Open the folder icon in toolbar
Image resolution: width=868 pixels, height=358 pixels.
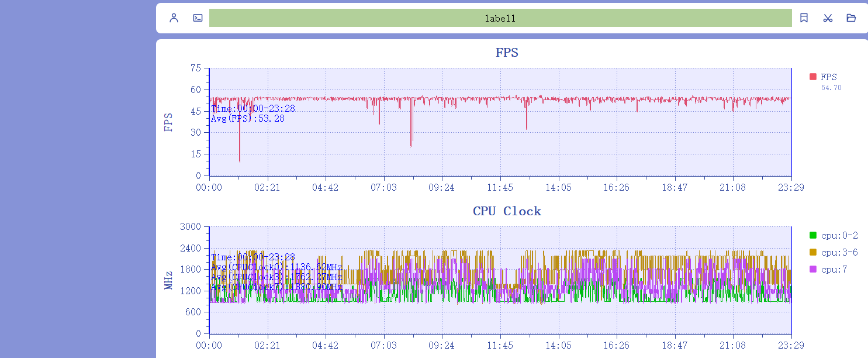click(851, 18)
